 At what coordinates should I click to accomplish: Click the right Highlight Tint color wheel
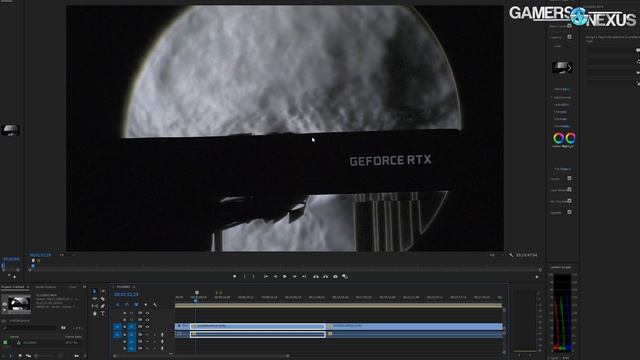coord(570,138)
